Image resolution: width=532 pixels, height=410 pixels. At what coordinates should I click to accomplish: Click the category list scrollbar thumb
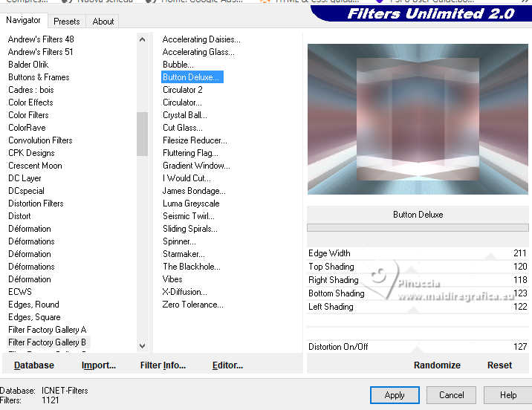tap(143, 134)
